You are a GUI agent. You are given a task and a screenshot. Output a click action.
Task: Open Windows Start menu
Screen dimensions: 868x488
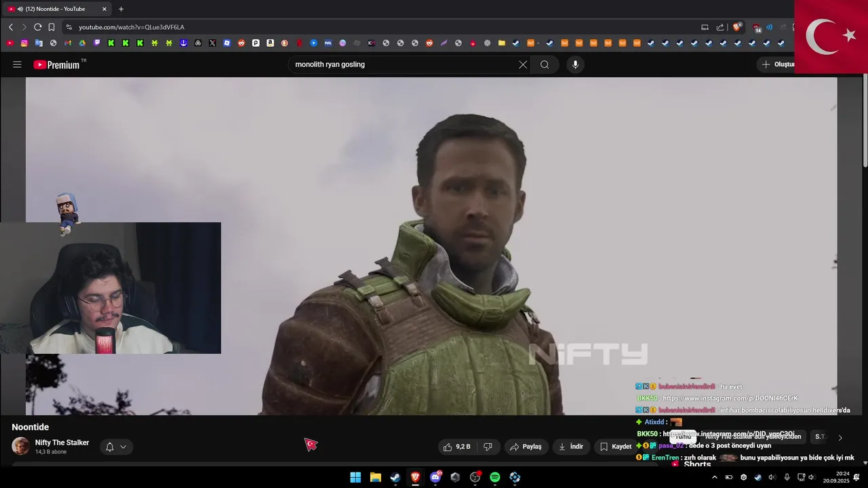click(355, 477)
